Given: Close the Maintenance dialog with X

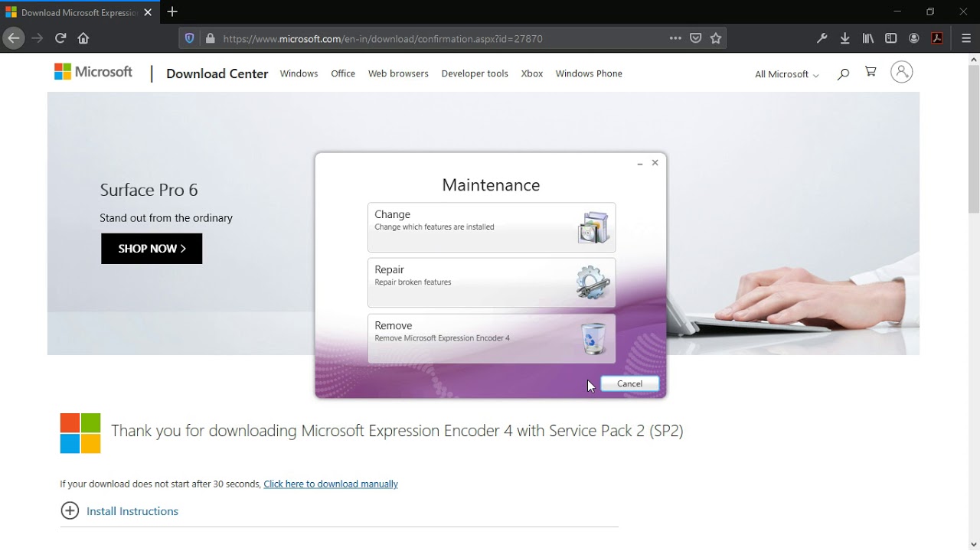Looking at the screenshot, I should pos(655,162).
